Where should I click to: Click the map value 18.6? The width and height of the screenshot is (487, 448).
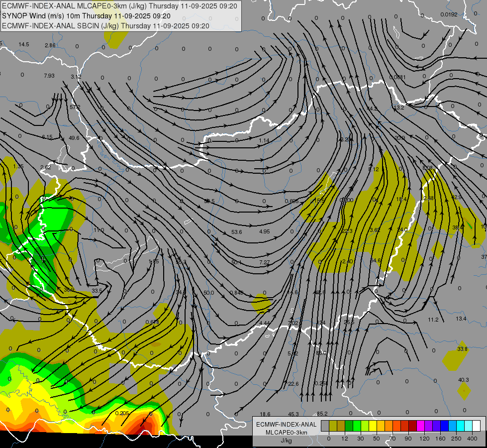click(265, 414)
